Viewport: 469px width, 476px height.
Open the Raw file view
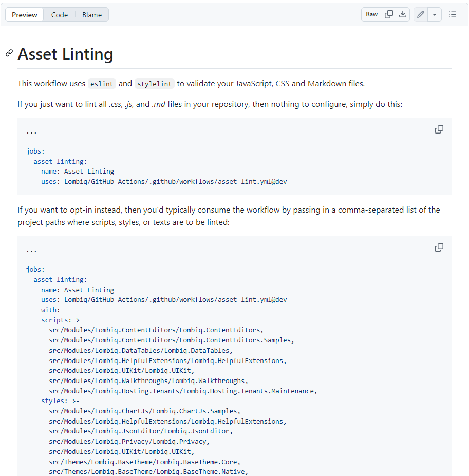coord(371,14)
